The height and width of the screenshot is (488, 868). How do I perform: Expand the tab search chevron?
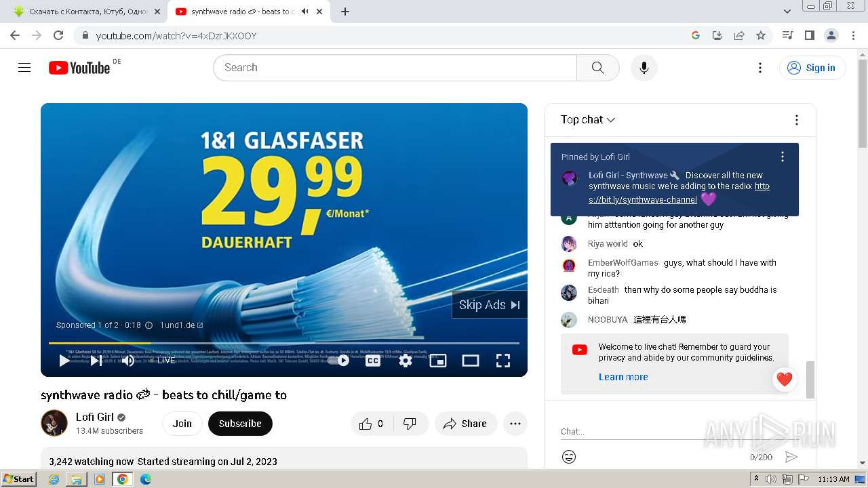tap(787, 12)
